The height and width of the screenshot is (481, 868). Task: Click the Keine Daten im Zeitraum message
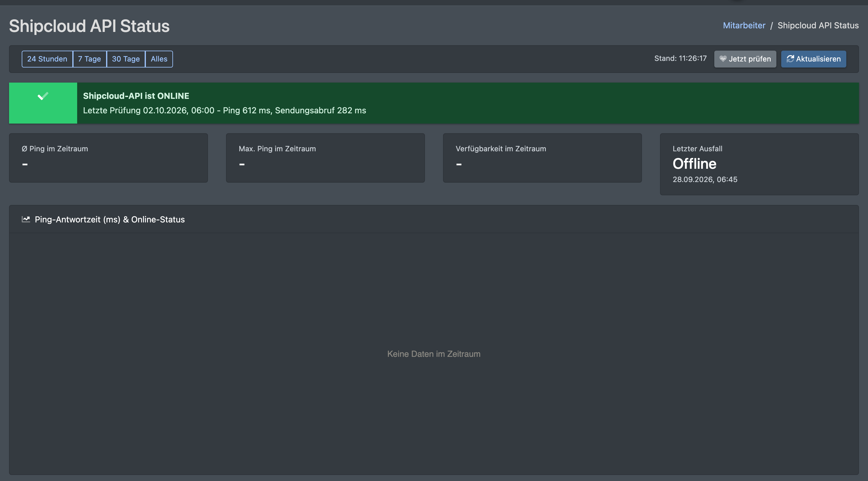434,354
